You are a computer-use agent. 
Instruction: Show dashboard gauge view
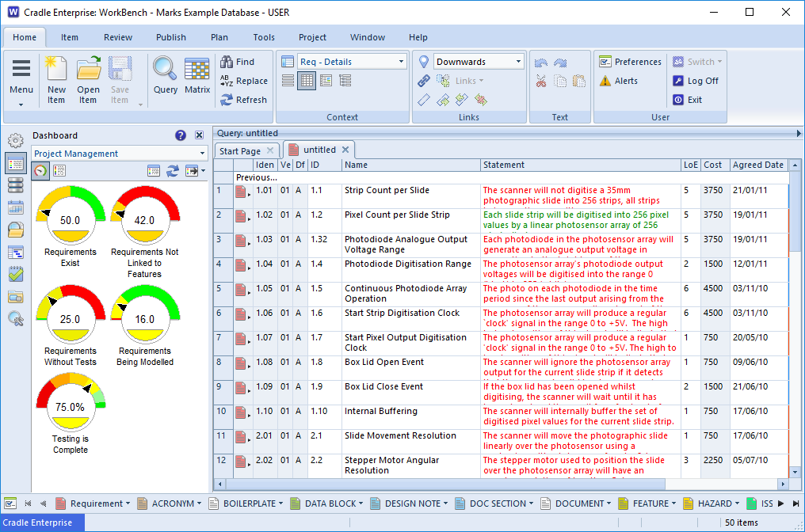(x=40, y=170)
